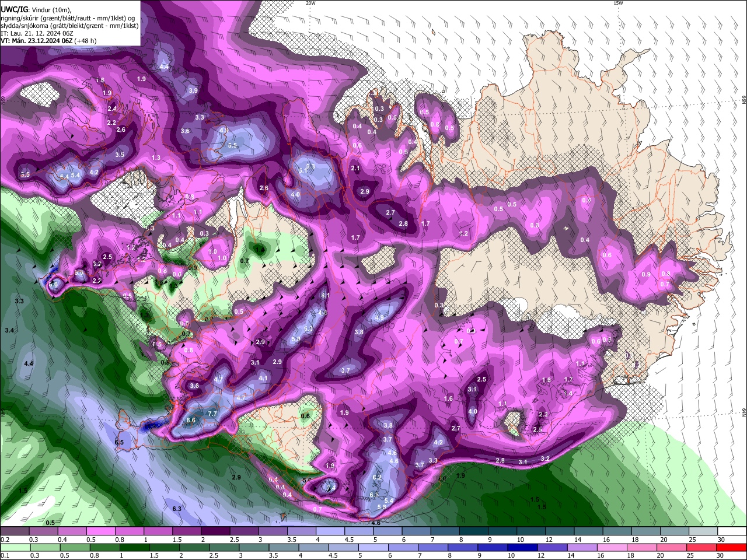Click the 20W longitude label
Image resolution: width=747 pixels, height=560 pixels.
pos(310,3)
